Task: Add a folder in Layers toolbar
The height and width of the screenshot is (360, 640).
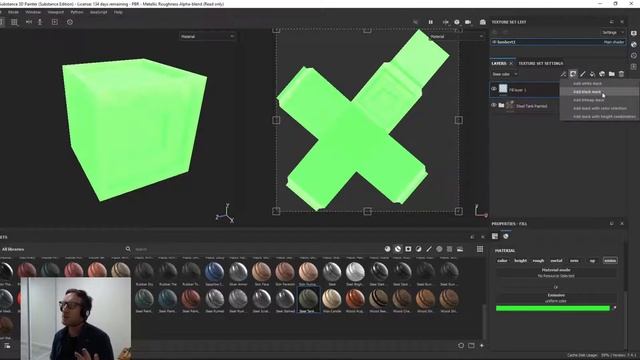Action: coord(611,74)
